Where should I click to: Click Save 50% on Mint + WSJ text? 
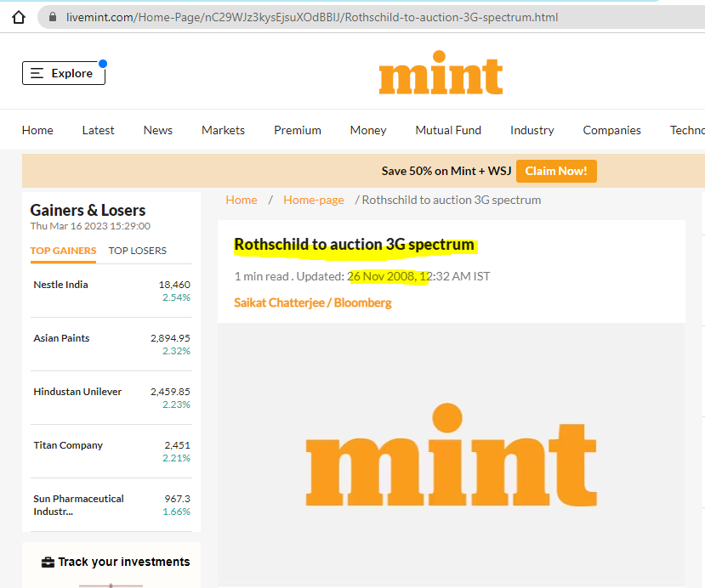[x=446, y=171]
